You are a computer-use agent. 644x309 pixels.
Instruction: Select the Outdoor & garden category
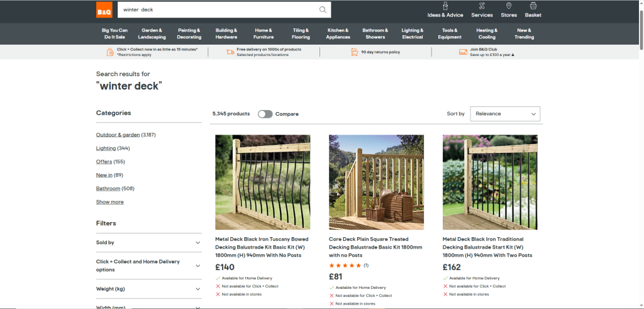pos(118,135)
